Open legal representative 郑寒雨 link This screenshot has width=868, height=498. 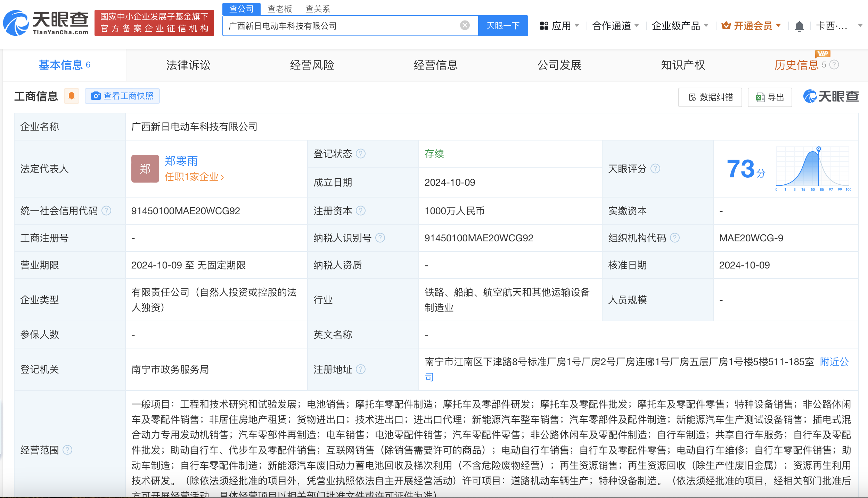click(x=181, y=161)
